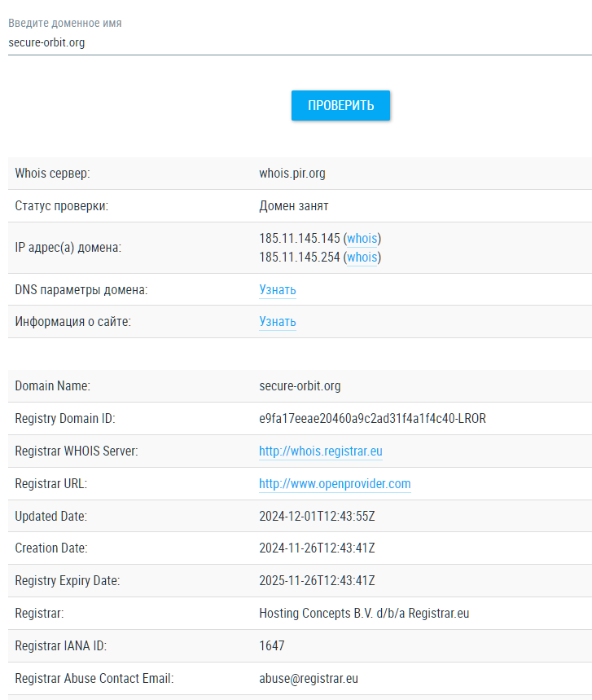Screen dimensions: 592x700
Task: Click Registry Expiry Date value 2025-11-26T12:43:41Z
Action: pyautogui.click(x=318, y=580)
